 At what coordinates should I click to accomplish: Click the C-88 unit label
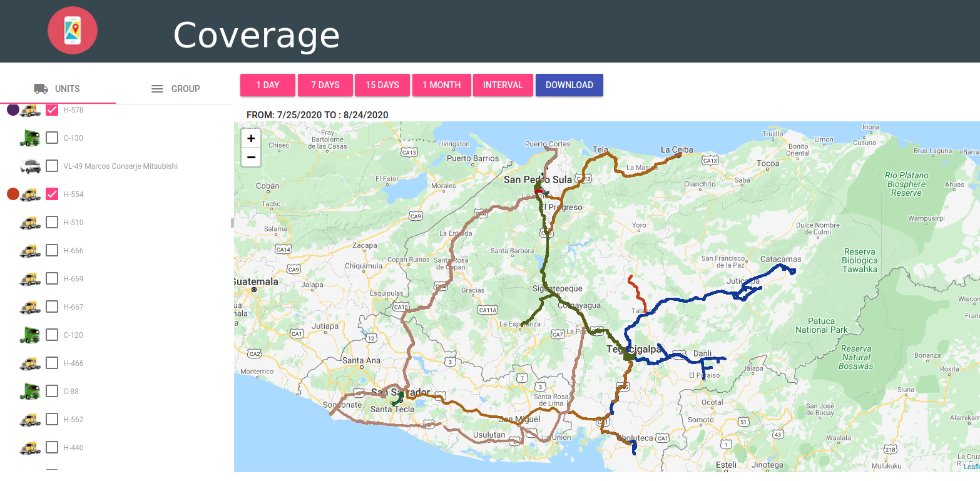[x=72, y=392]
